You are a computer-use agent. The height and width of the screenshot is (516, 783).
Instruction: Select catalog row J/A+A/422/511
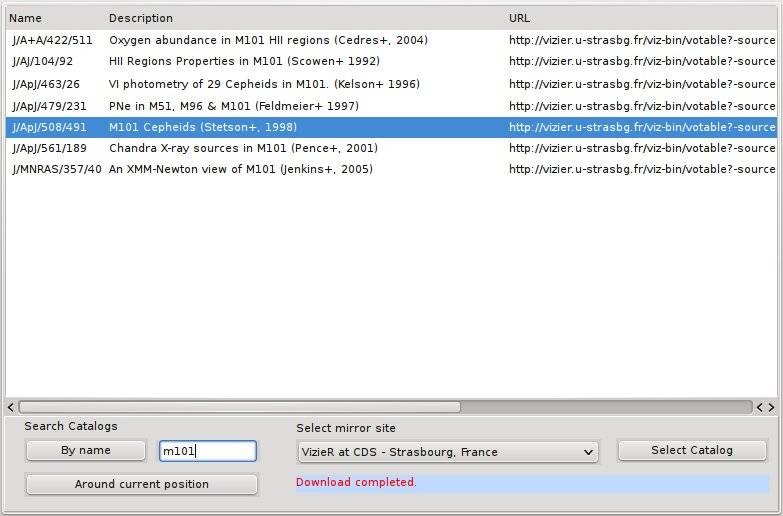tap(392, 40)
